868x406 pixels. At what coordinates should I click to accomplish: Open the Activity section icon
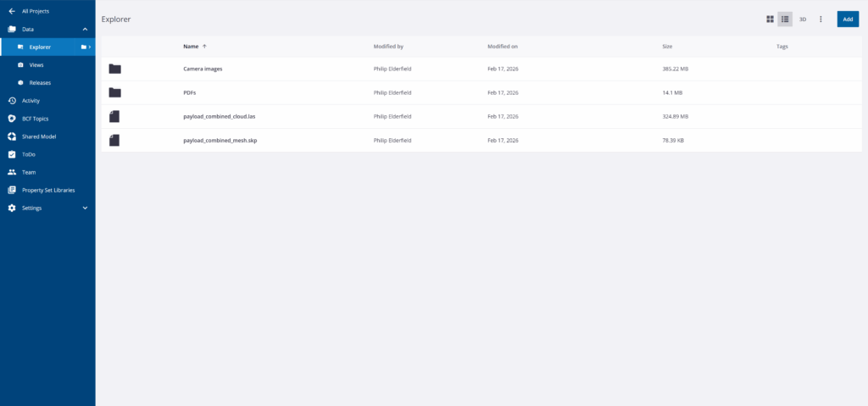[12, 100]
